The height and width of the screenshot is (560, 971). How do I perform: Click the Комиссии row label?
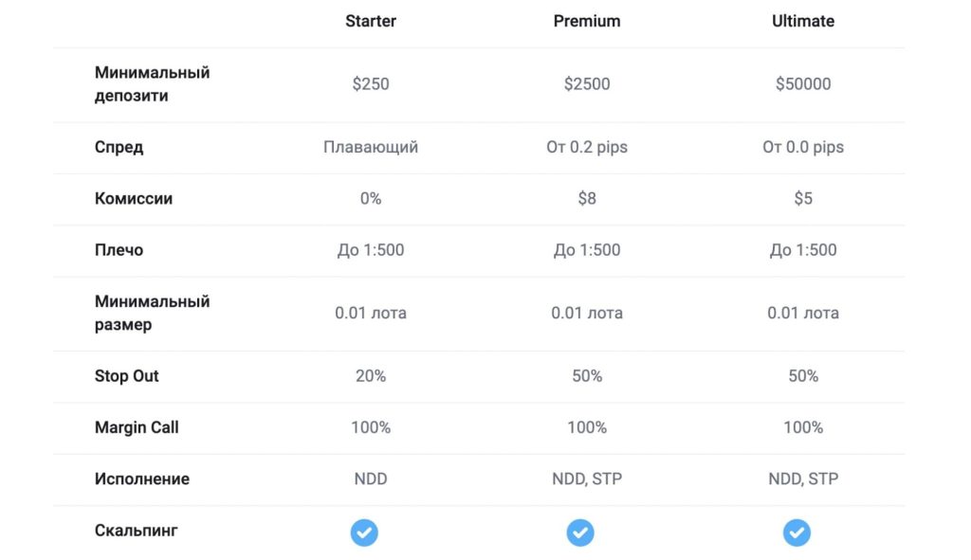click(x=133, y=198)
